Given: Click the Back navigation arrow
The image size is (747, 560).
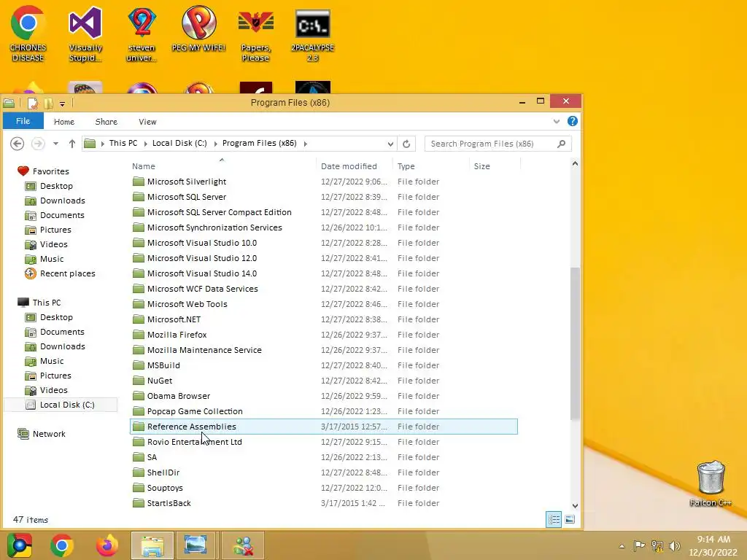Looking at the screenshot, I should 18,144.
